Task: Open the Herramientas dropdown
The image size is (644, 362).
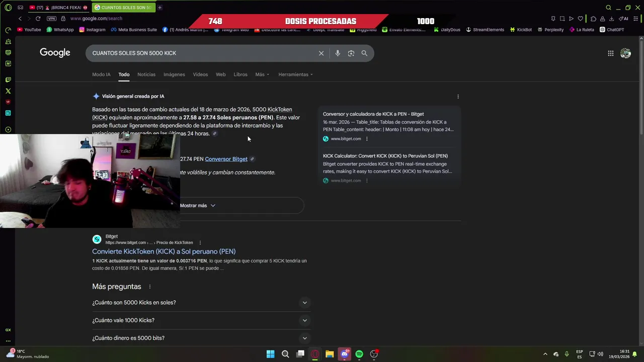Action: click(x=295, y=74)
